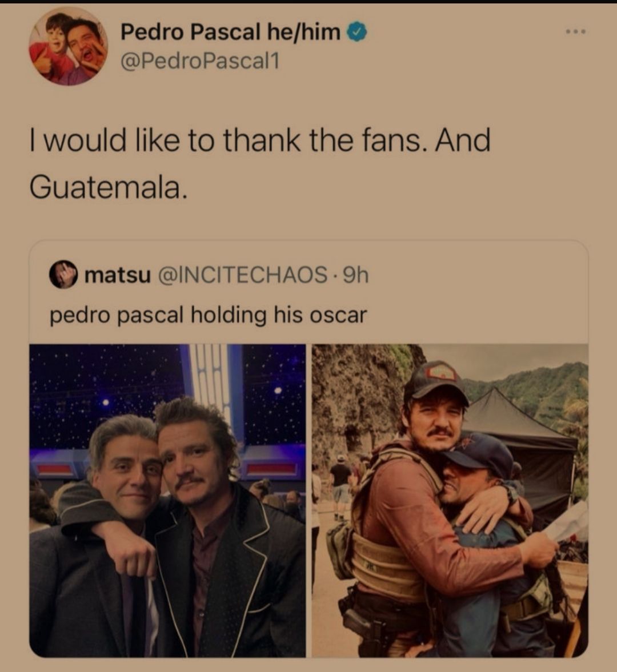Open the Pedro Pascal account profile avatar
The height and width of the screenshot is (672, 617).
68,47
